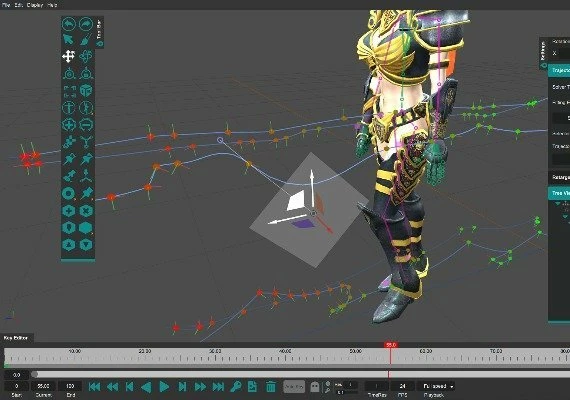Click the Trajectory section header in Settings

point(559,70)
